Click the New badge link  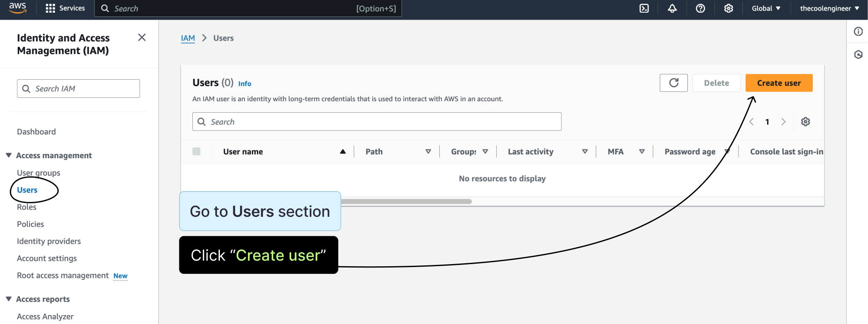click(x=120, y=276)
